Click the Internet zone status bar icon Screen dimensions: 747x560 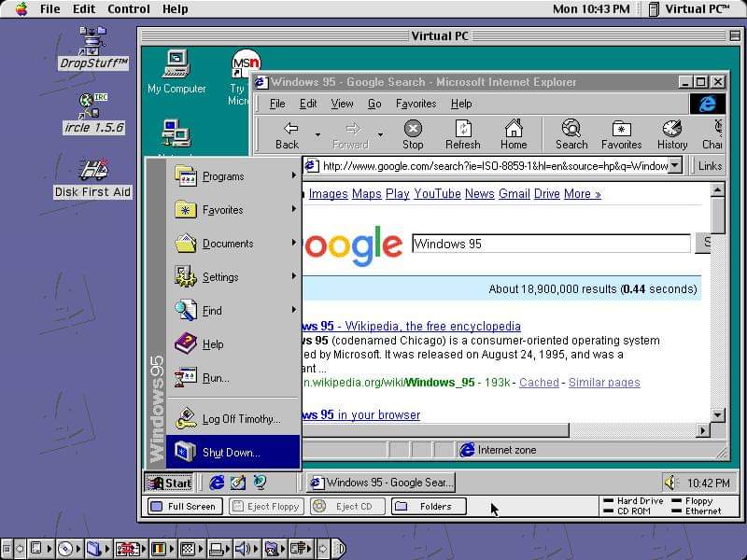(468, 450)
